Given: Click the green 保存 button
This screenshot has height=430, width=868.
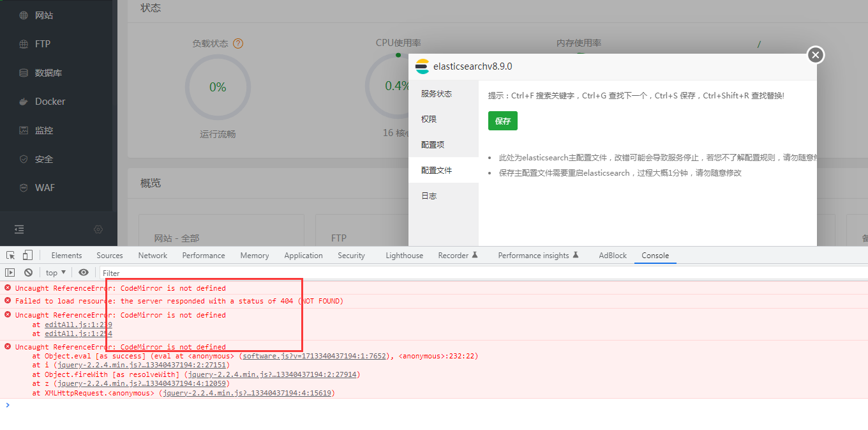Looking at the screenshot, I should coord(503,121).
